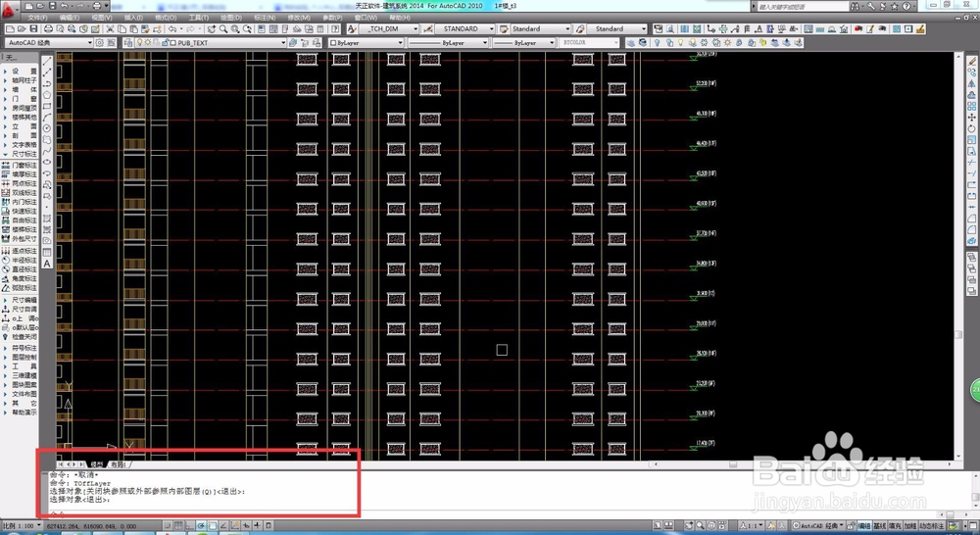Open the 文件(F) menu
The image size is (980, 535).
pos(37,18)
